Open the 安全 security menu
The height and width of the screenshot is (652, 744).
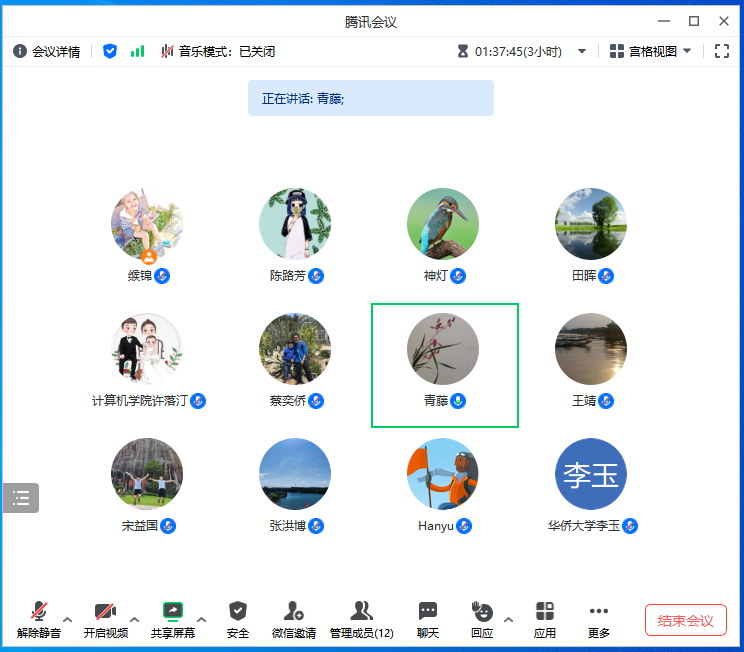238,620
